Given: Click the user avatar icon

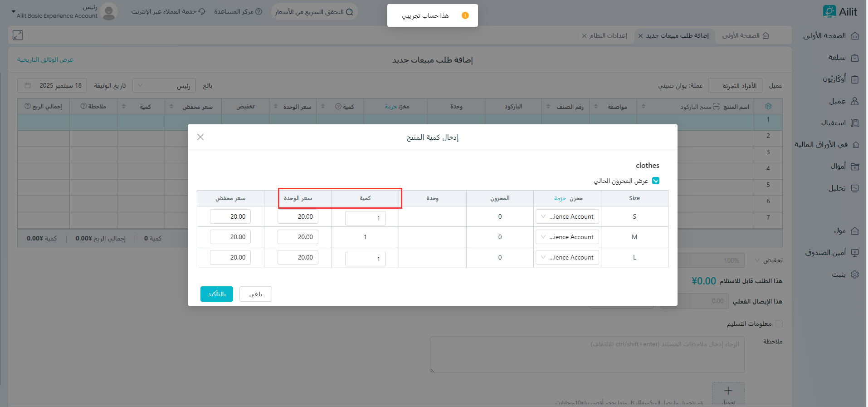Looking at the screenshot, I should tap(109, 12).
